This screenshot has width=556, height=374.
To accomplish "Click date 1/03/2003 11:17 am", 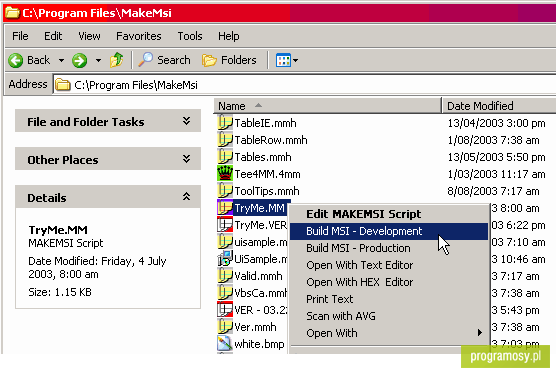I will [x=496, y=174].
